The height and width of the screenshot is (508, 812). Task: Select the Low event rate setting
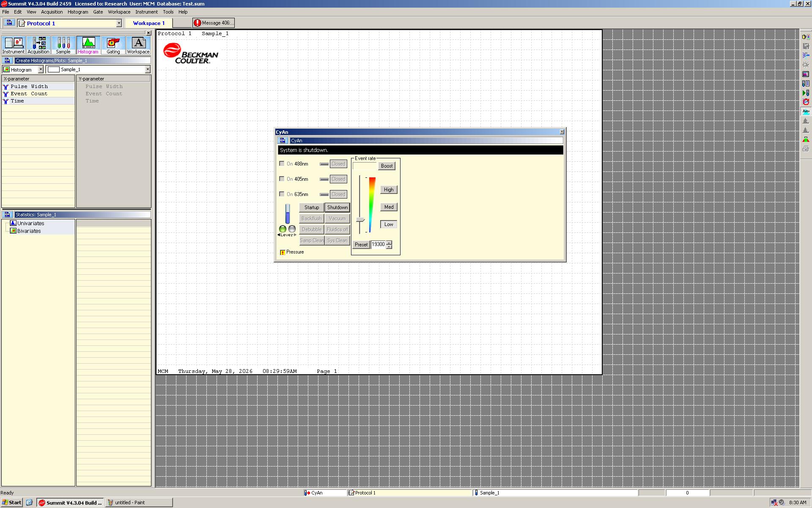pyautogui.click(x=389, y=224)
